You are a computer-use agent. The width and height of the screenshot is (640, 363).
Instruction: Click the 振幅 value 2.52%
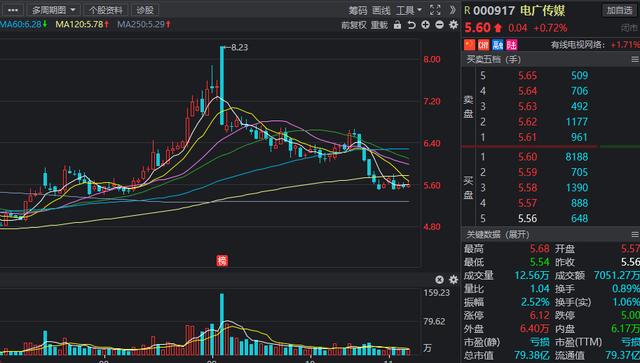[535, 302]
